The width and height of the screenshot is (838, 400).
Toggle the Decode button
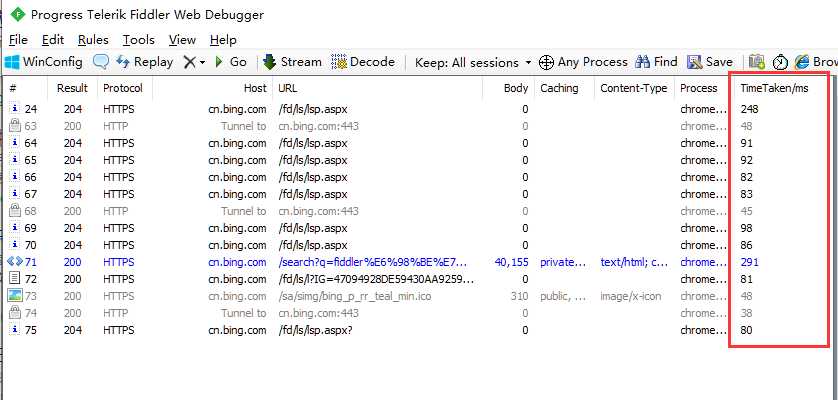(x=363, y=62)
